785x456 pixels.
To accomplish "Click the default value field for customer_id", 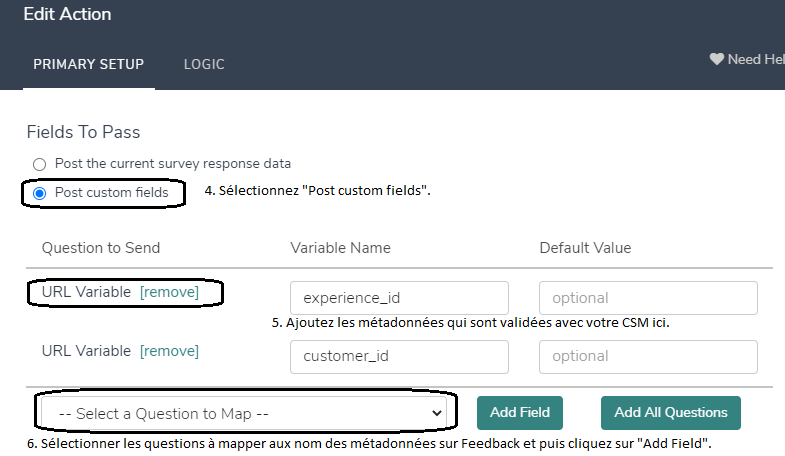I will (x=648, y=356).
